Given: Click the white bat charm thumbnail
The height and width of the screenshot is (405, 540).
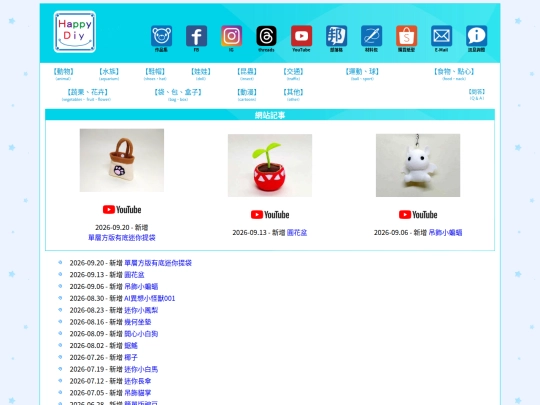Looking at the screenshot, I should coord(418,165).
